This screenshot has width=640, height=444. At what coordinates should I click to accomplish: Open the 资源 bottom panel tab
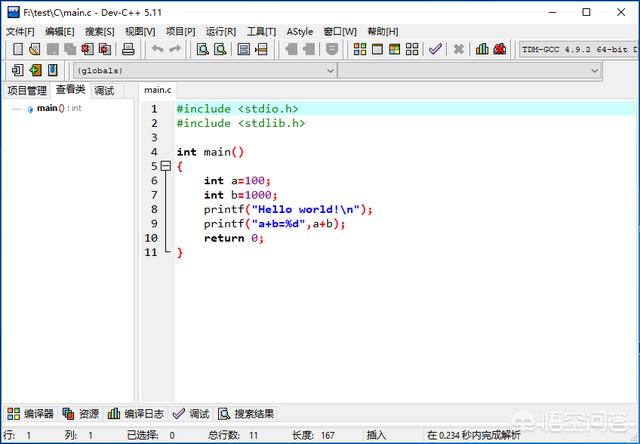pos(81,414)
